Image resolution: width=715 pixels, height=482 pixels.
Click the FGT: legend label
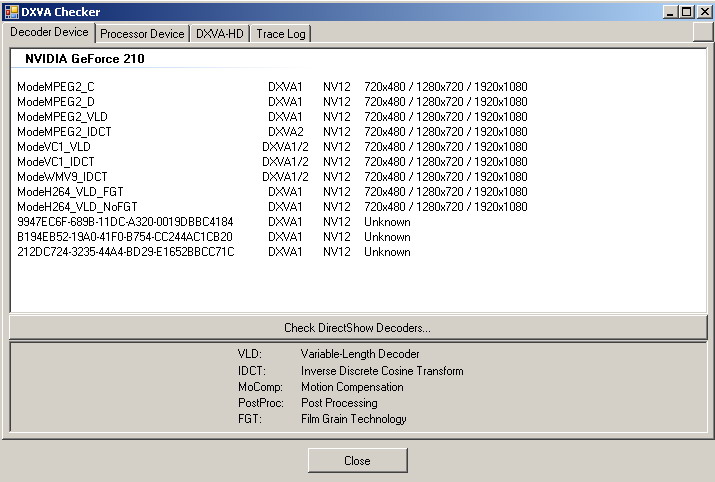[250, 419]
